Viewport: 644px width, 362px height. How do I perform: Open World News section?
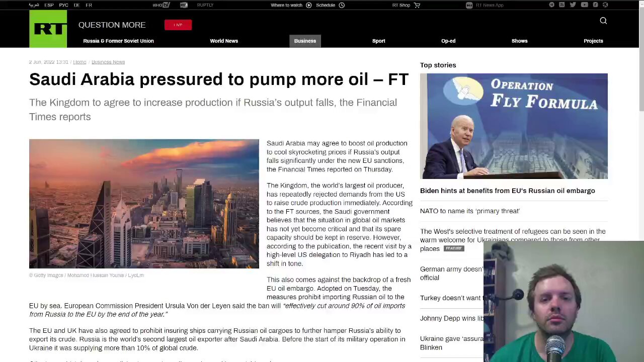[x=224, y=41]
